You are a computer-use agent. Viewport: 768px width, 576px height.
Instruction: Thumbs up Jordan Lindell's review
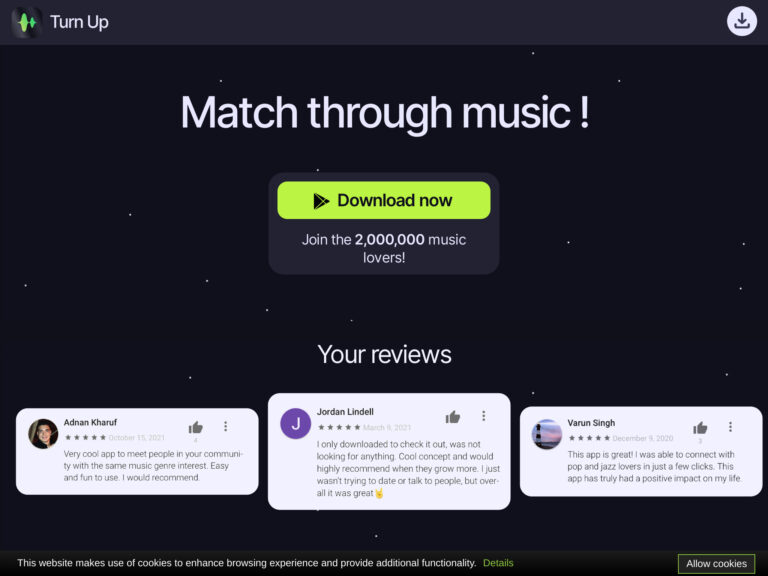453,417
